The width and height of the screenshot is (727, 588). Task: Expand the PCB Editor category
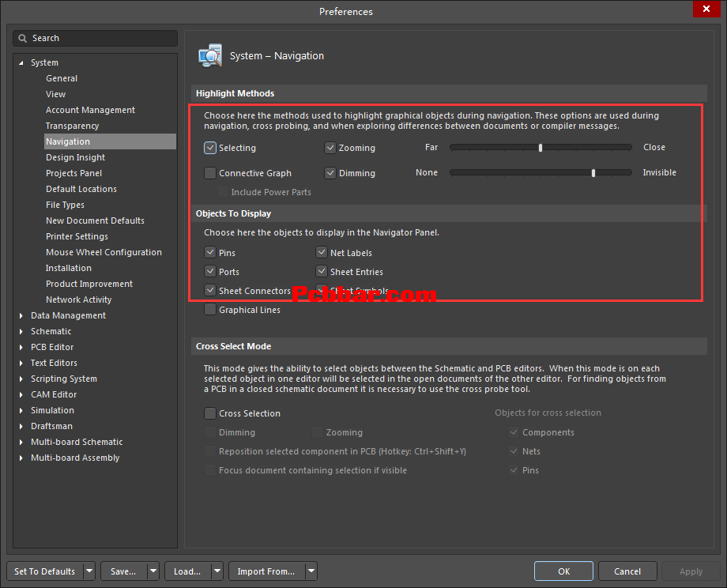tap(21, 347)
